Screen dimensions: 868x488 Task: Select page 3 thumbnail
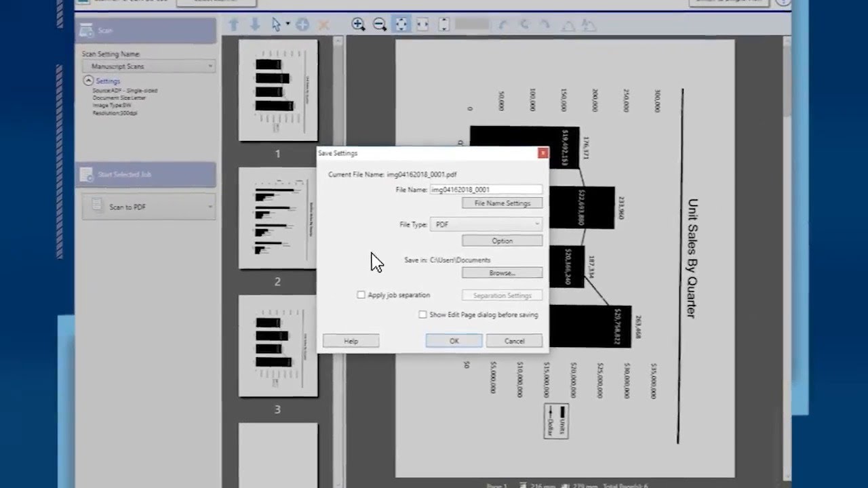point(278,346)
